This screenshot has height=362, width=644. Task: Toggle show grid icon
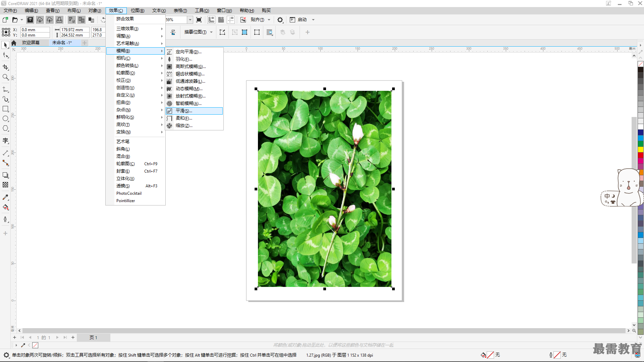[221, 20]
